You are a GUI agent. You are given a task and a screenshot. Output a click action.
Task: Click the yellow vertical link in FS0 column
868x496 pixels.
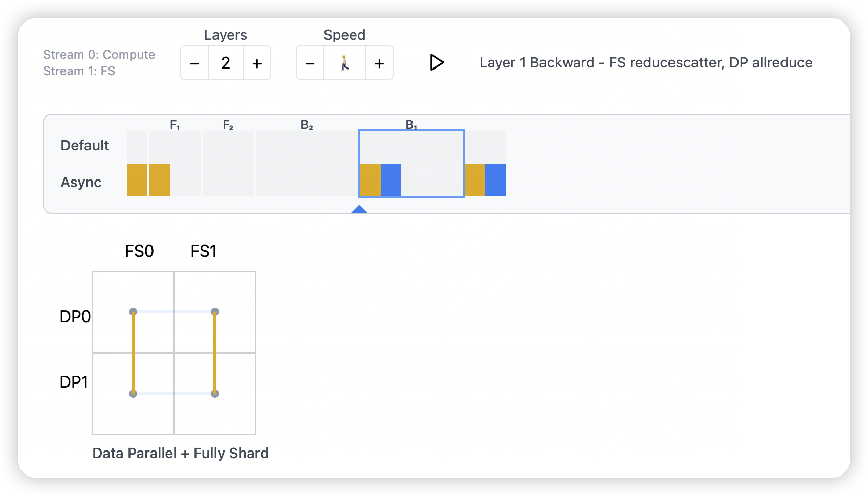(133, 353)
